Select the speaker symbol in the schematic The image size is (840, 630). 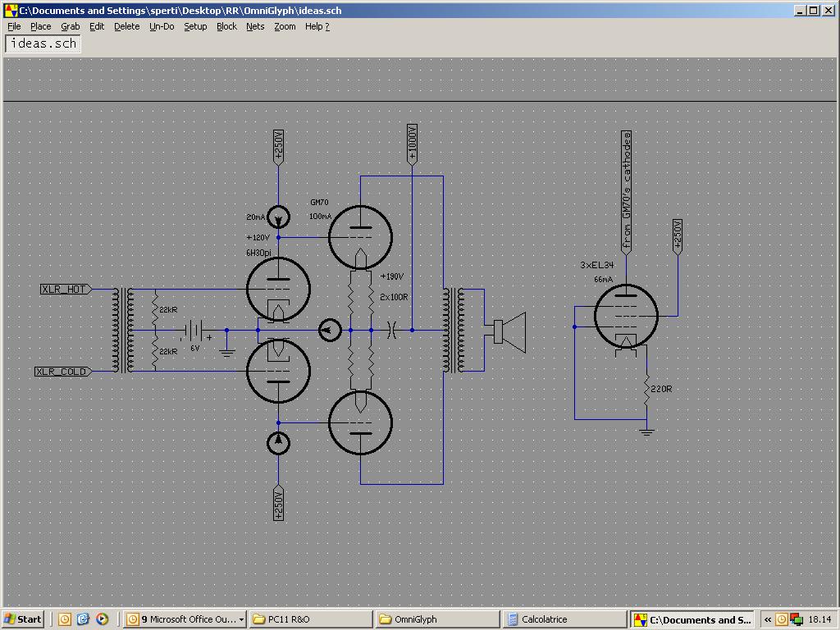pyautogui.click(x=509, y=332)
